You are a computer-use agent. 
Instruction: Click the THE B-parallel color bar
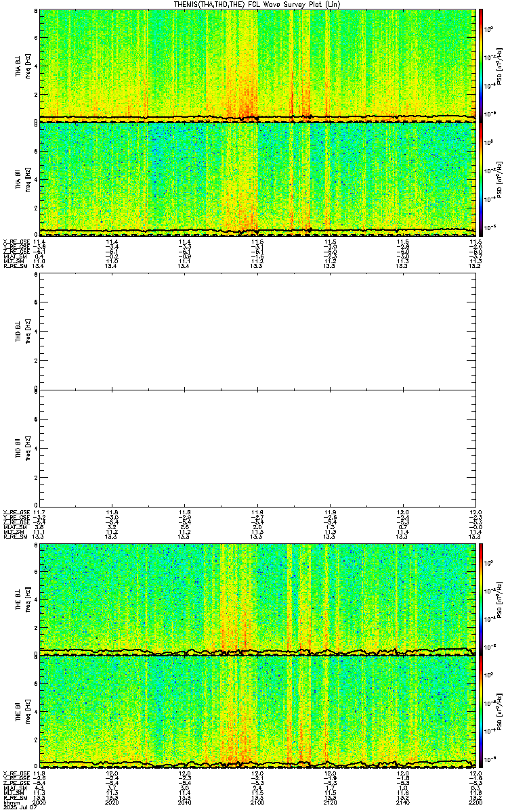pos(482,713)
